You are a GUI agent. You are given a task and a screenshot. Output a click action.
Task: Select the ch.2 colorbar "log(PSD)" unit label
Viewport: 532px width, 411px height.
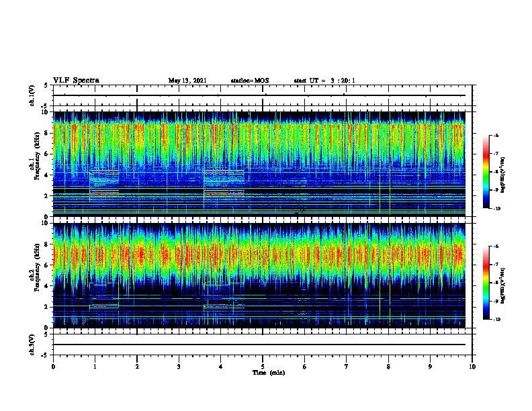(503, 285)
